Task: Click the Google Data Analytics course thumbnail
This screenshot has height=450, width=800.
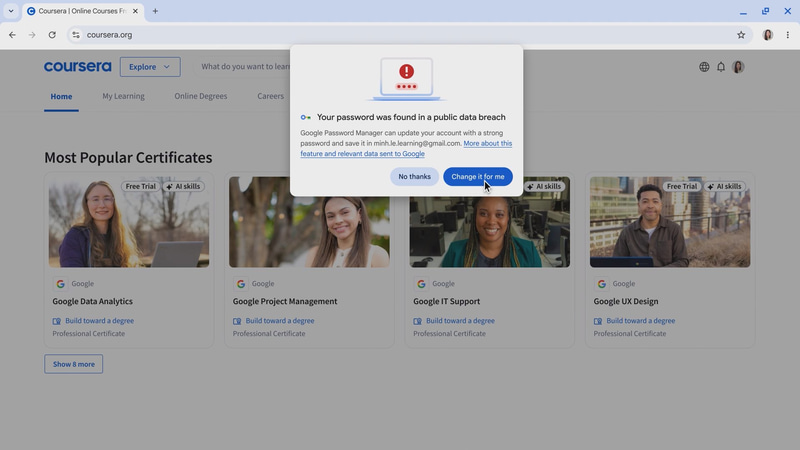Action: [129, 222]
